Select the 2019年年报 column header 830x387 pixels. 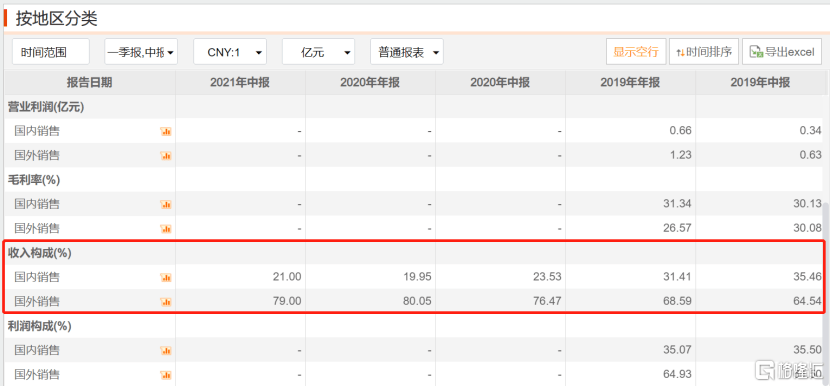click(x=630, y=83)
